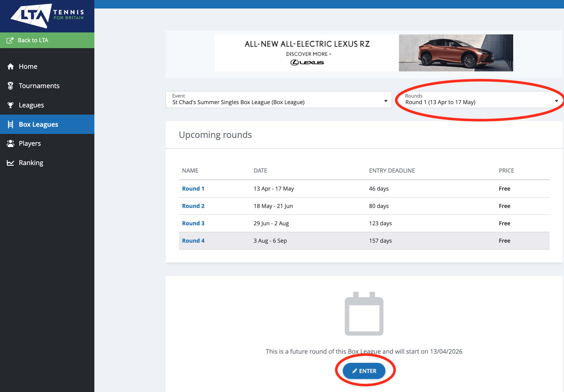Click the Players people icon

(x=10, y=143)
